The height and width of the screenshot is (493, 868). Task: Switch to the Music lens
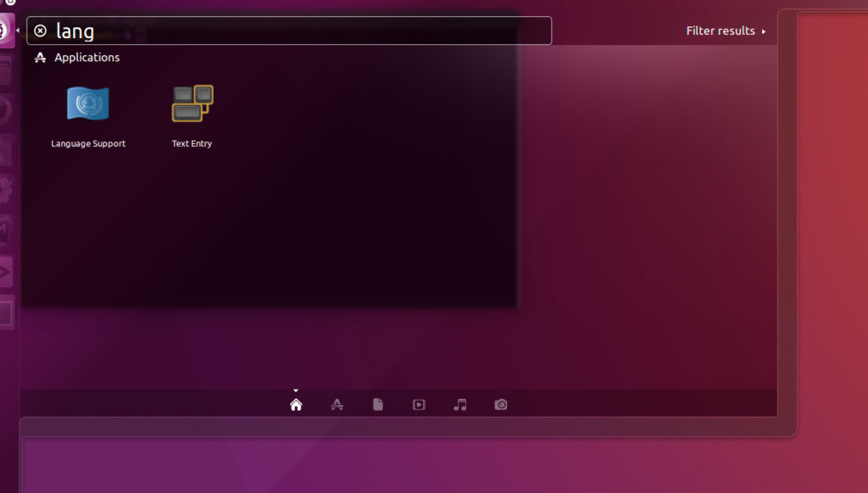point(459,404)
